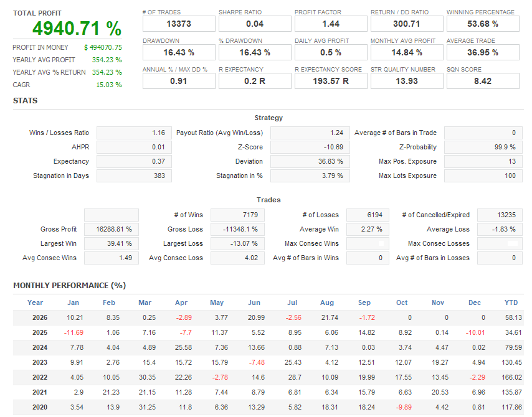This screenshot has height=417, width=532.
Task: Select the Average Win field 2.27 %
Action: tap(368, 229)
